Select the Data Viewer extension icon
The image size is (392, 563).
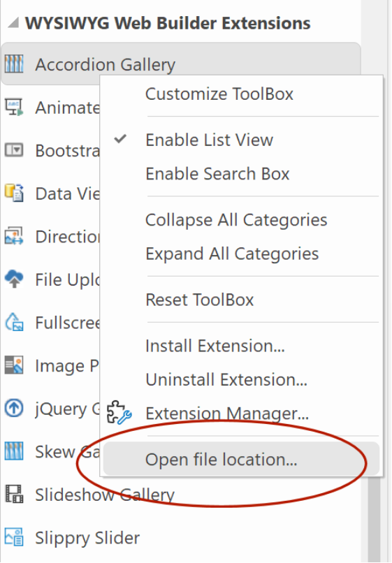point(14,193)
